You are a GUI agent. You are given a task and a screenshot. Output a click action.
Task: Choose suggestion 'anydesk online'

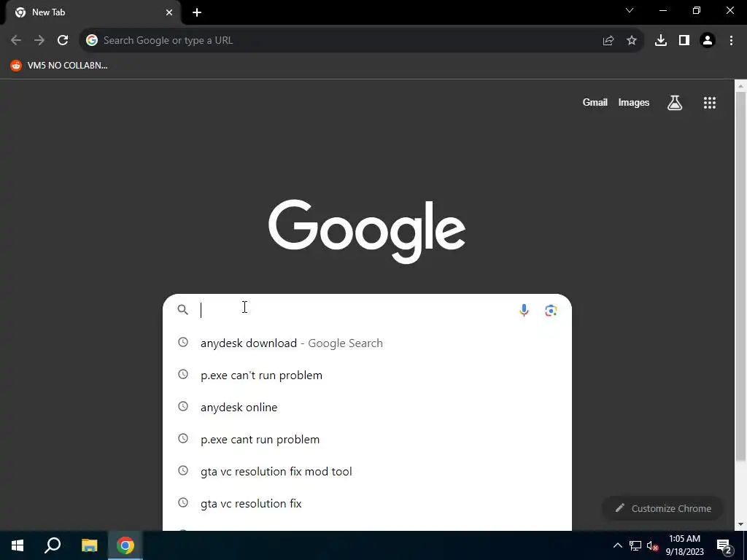(367, 407)
